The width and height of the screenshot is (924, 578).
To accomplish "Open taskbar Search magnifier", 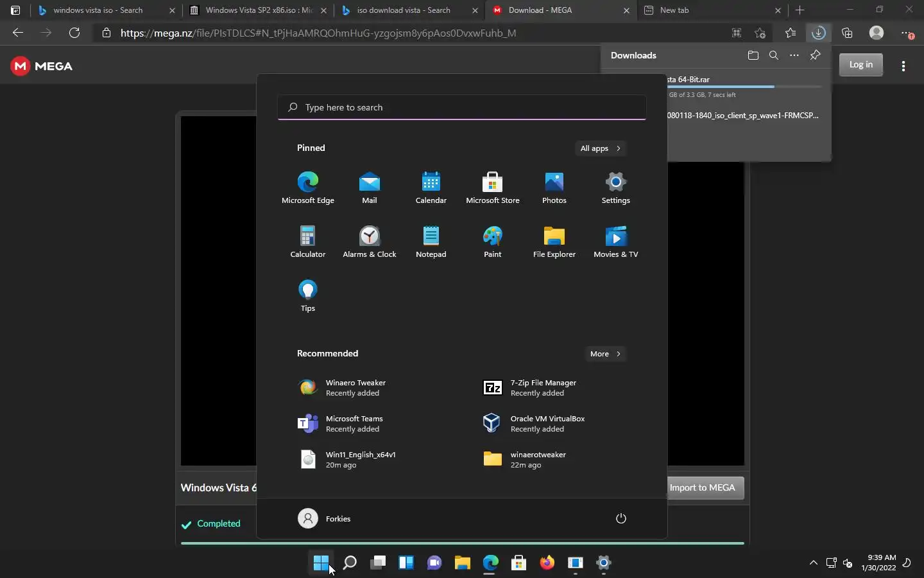I will (x=350, y=563).
